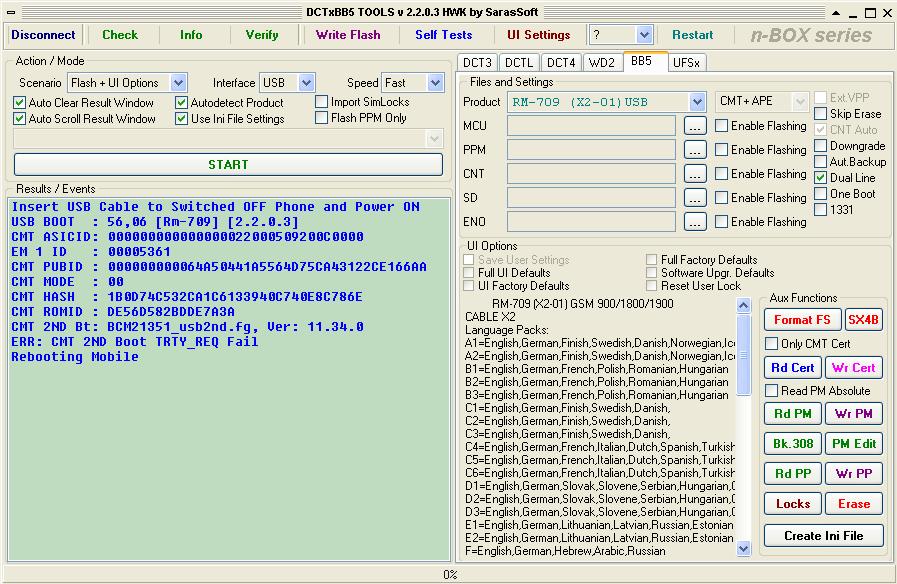Viewport: 897px width, 584px height.
Task: Toggle Only CMT Cert checkbox
Action: (x=771, y=344)
